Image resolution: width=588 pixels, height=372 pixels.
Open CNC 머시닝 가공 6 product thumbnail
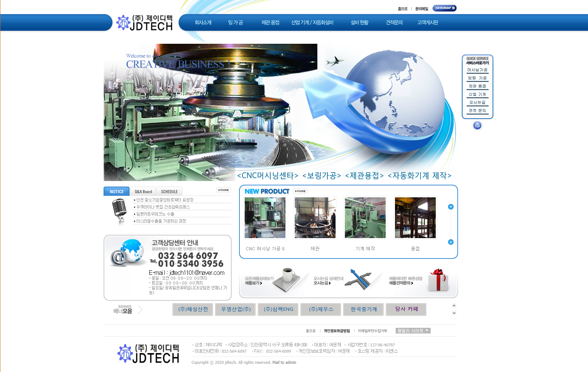265,218
